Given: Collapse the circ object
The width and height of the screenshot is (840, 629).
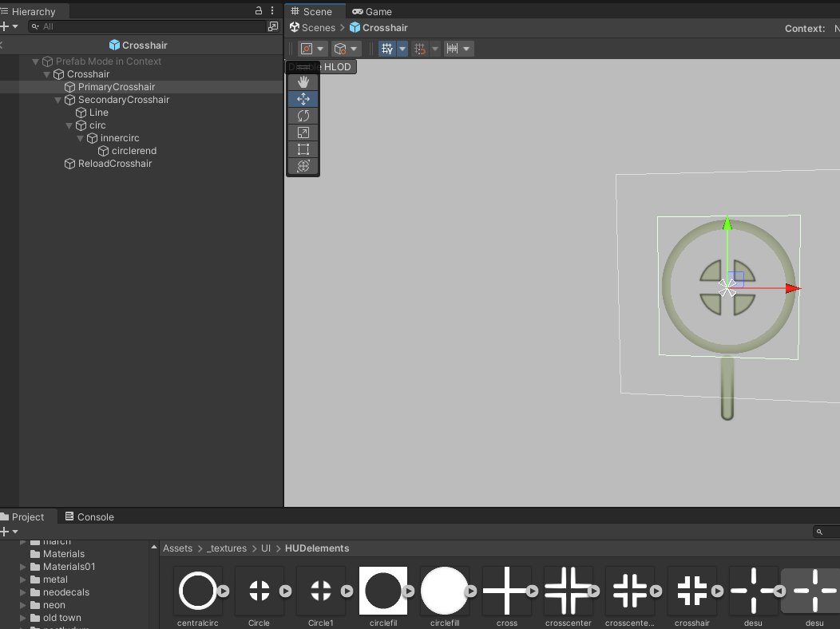Looking at the screenshot, I should (x=69, y=126).
